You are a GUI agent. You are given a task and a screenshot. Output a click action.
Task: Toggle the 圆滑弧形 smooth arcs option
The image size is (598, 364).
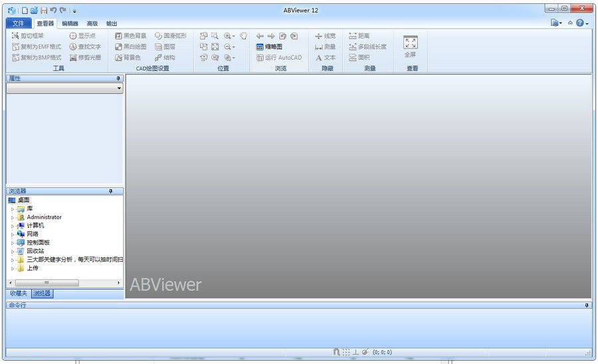point(171,36)
